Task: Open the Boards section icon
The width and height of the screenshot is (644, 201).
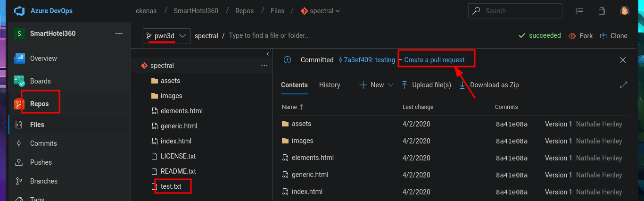Action: point(19,81)
